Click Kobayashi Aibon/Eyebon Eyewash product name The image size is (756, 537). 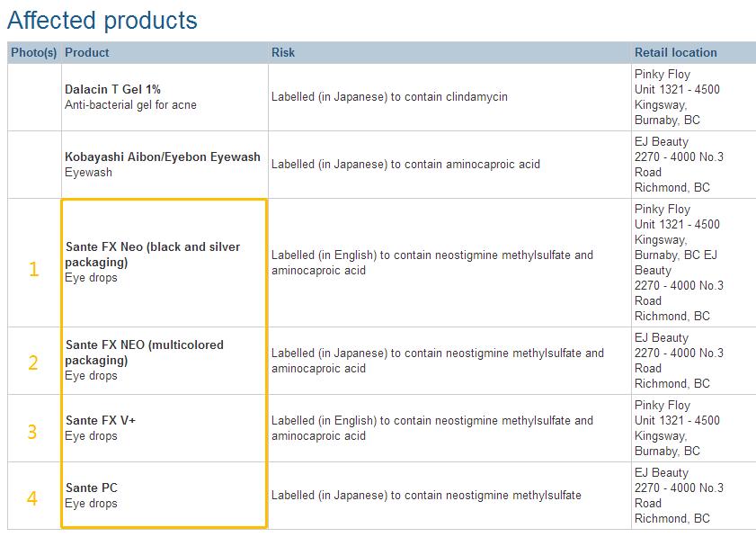coord(162,157)
